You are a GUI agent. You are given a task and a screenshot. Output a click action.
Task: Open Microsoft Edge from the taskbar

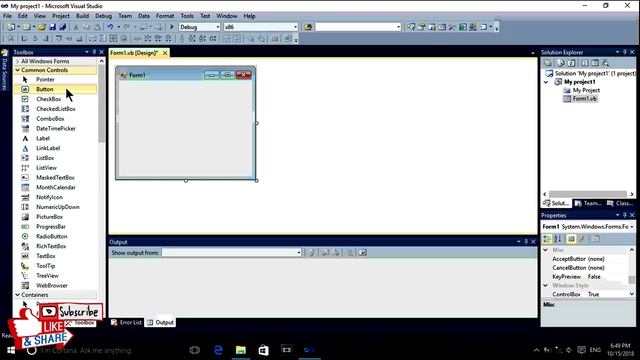point(218,350)
